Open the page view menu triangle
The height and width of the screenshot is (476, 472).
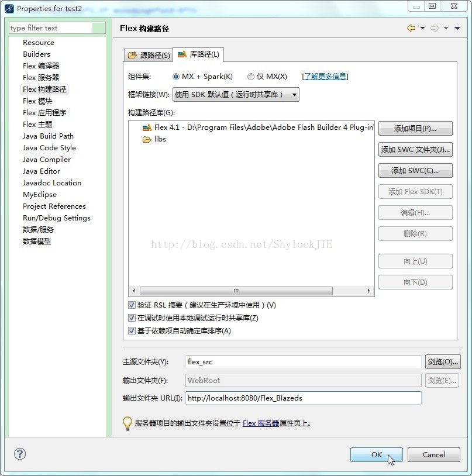(457, 28)
